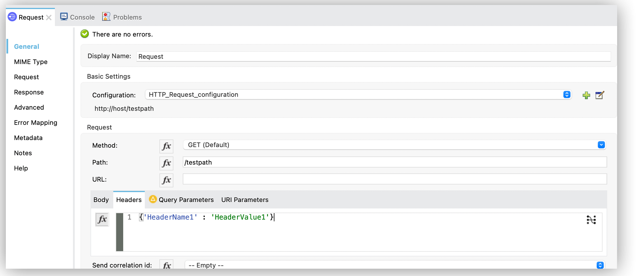Toggle fx button for Send correlation id
Image resolution: width=644 pixels, height=276 pixels.
pos(166,265)
